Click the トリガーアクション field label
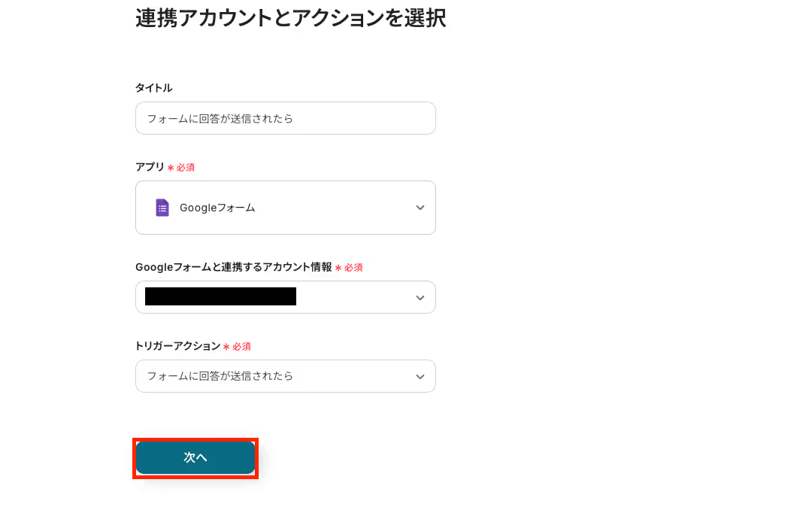The width and height of the screenshot is (812, 510). tap(177, 346)
